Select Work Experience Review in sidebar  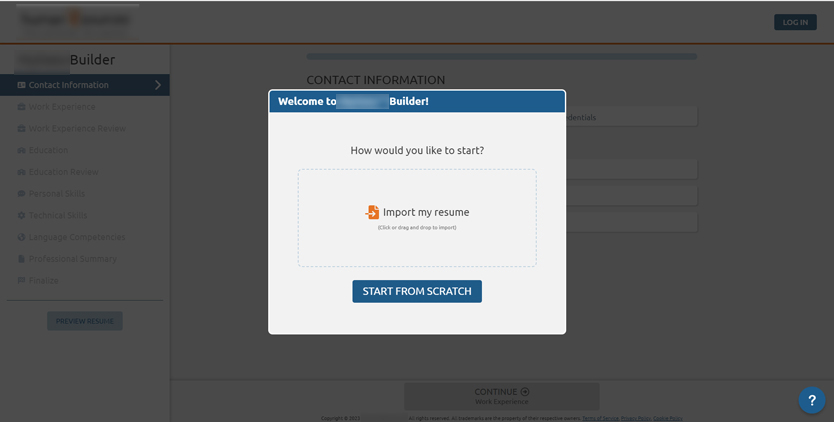tap(77, 129)
